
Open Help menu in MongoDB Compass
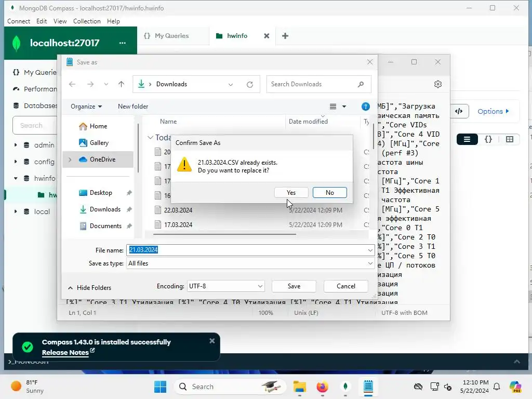[x=113, y=21]
